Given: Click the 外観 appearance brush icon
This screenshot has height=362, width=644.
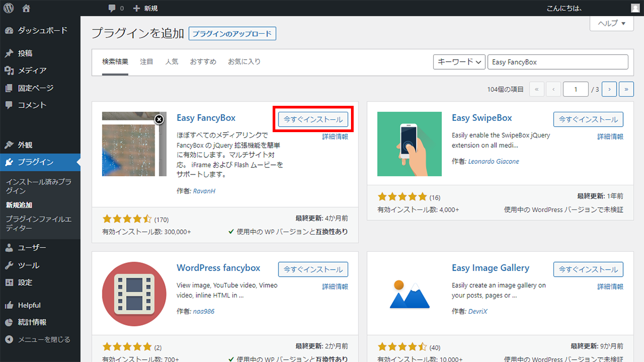Looking at the screenshot, I should click(x=10, y=144).
